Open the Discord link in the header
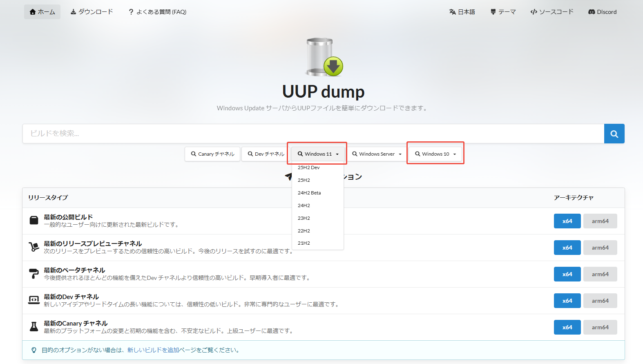 [602, 12]
